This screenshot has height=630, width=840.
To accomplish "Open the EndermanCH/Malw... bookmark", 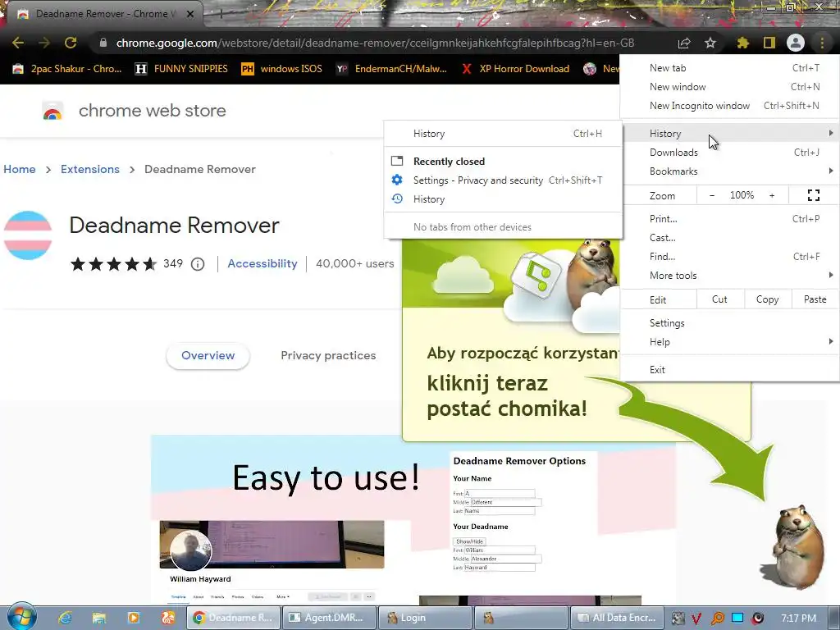I will [391, 69].
